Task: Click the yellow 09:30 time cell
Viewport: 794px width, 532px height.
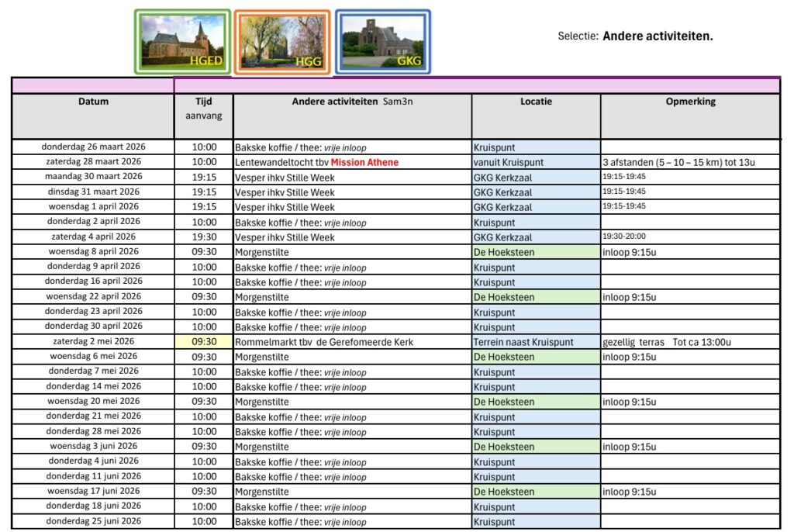Action: coord(204,342)
